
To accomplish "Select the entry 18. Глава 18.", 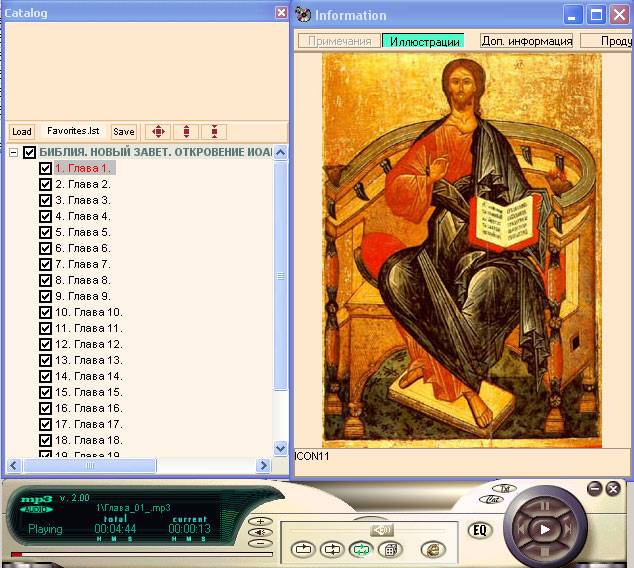I will [89, 440].
